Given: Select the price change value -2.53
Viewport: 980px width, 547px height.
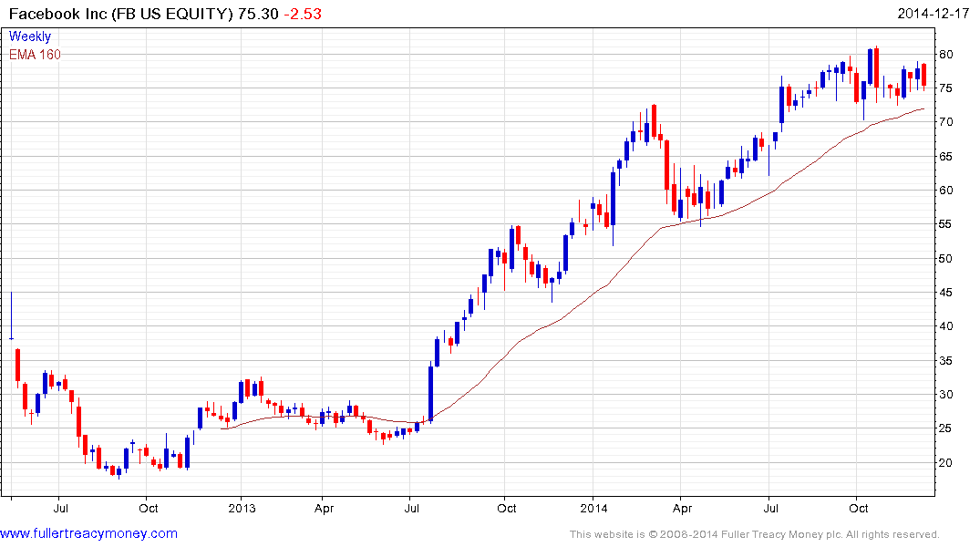Looking at the screenshot, I should point(304,14).
